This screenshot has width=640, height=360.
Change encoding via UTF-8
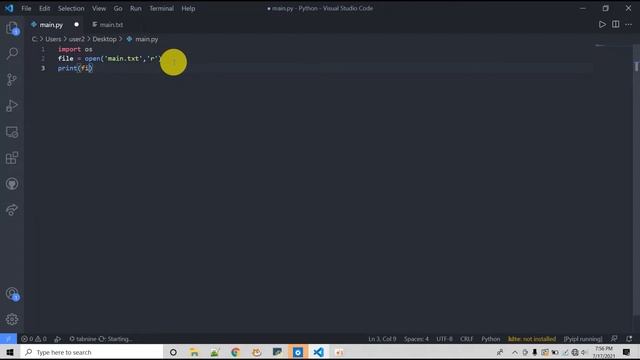point(444,339)
